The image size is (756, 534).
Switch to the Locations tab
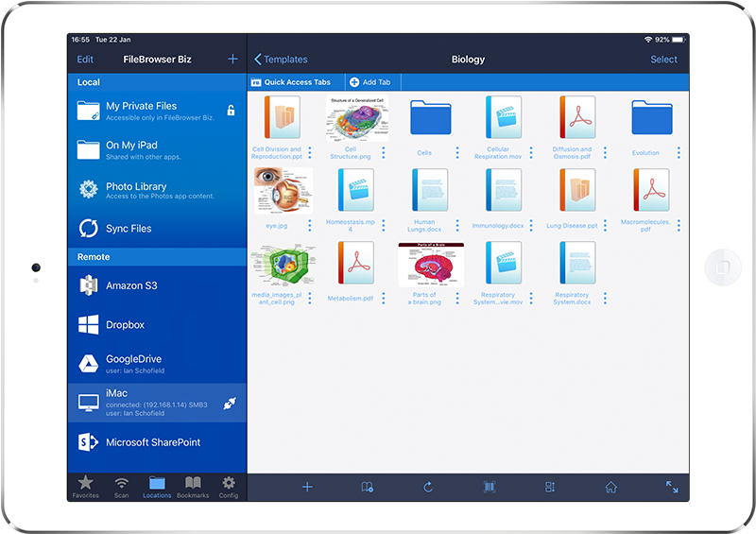tap(157, 487)
